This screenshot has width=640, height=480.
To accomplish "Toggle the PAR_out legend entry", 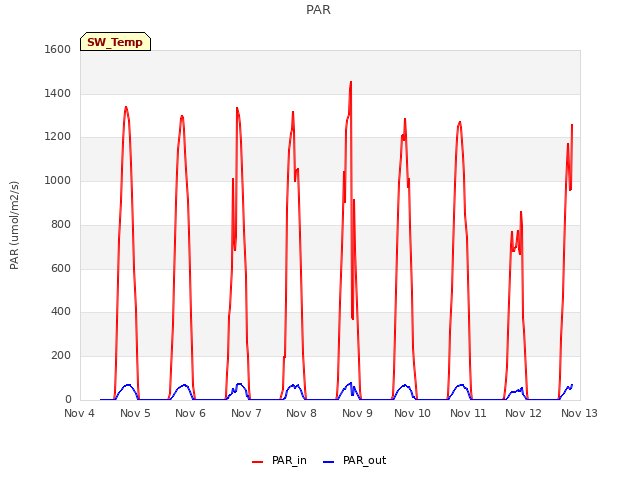I will point(354,461).
